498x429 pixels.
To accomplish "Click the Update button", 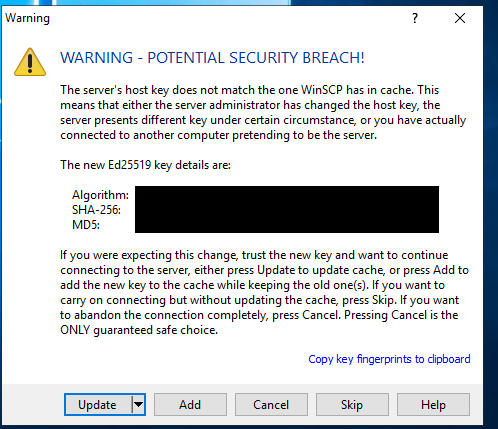I will tap(97, 405).
